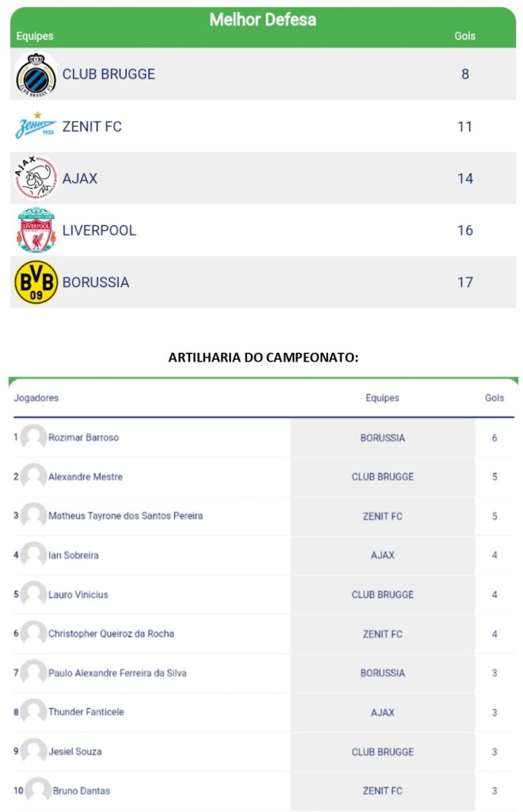Screen dimensions: 523x812
Task: Click the Equipes header in scorers table
Action: coord(382,398)
